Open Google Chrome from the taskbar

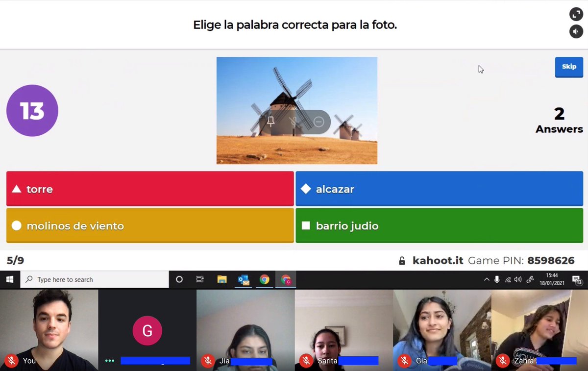pyautogui.click(x=265, y=279)
